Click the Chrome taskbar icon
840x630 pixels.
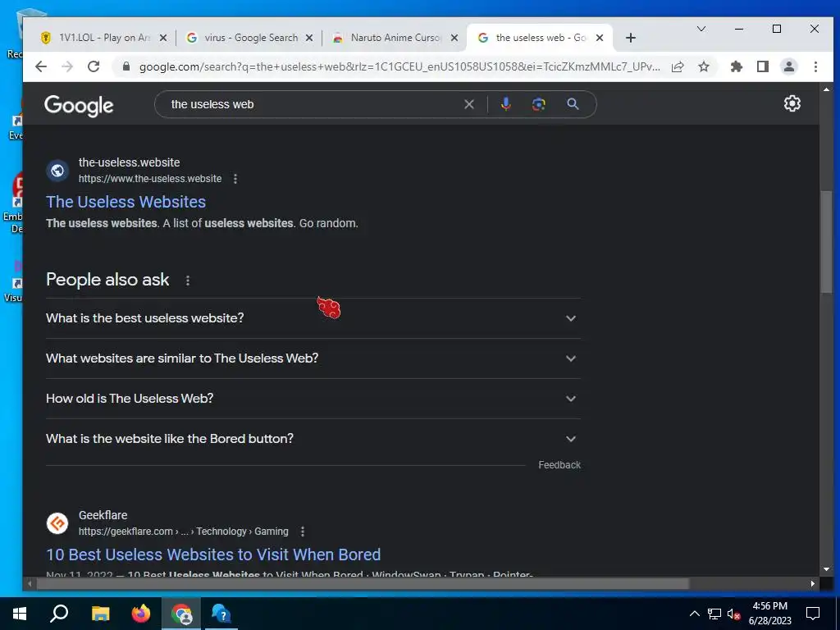[181, 614]
